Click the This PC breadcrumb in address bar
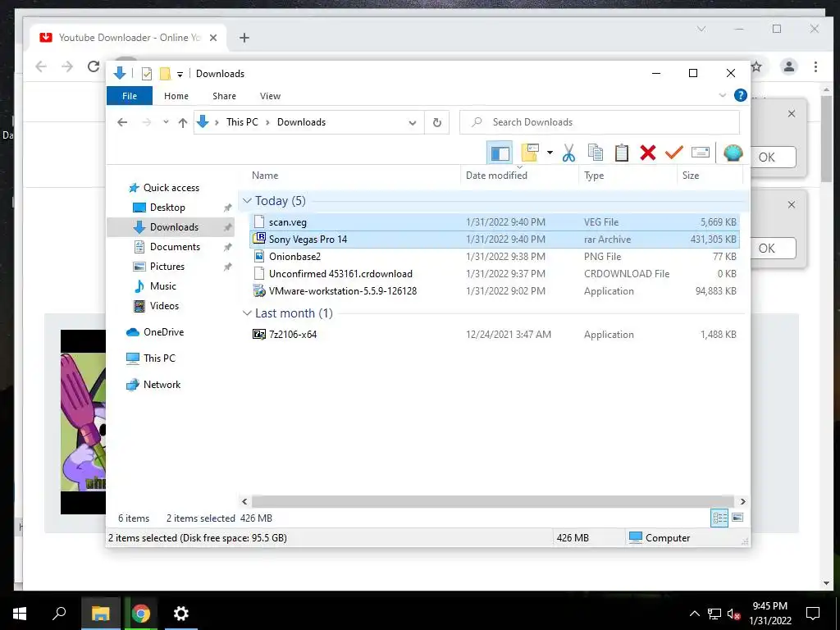 pos(242,122)
